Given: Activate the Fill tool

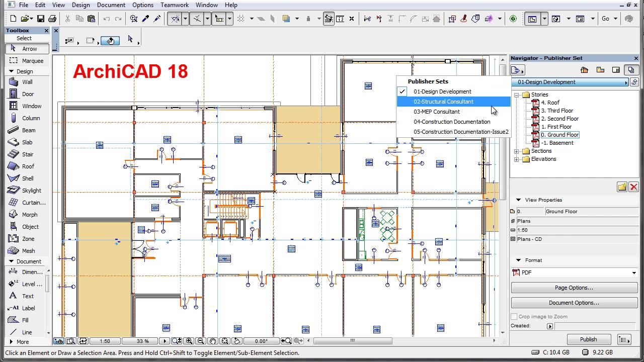Looking at the screenshot, I should click(26, 320).
